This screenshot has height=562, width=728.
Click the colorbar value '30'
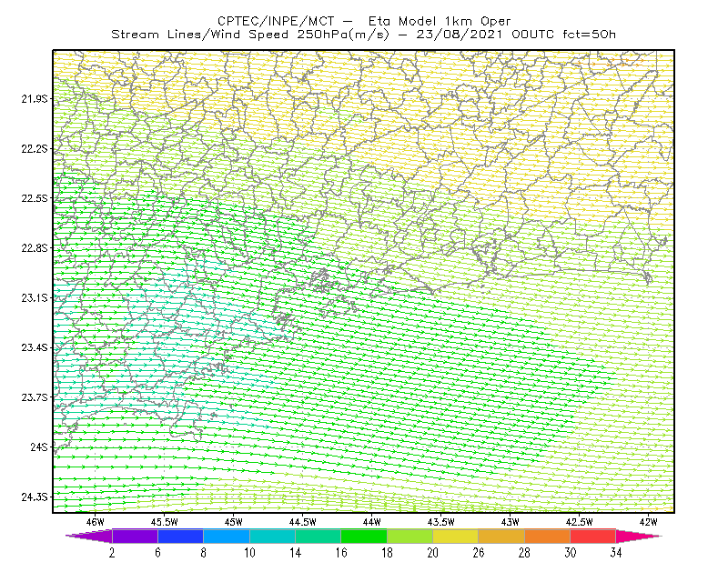(x=571, y=553)
